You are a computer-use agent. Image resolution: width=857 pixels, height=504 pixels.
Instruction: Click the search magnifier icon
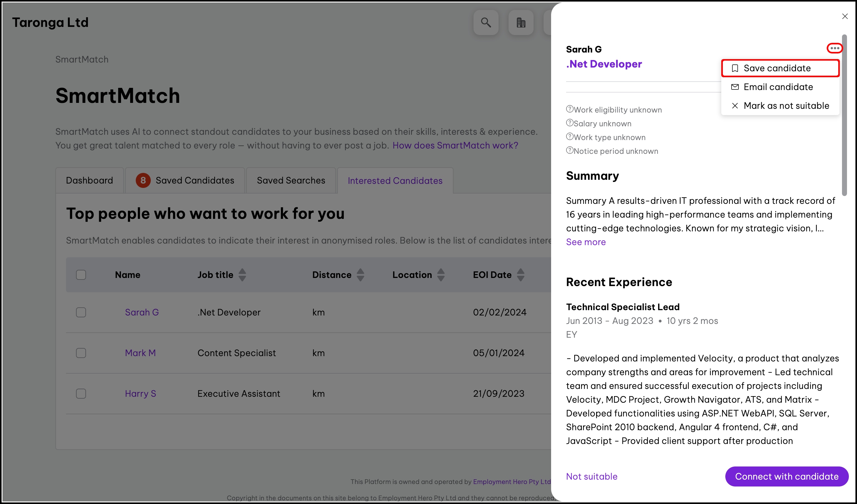tap(486, 23)
